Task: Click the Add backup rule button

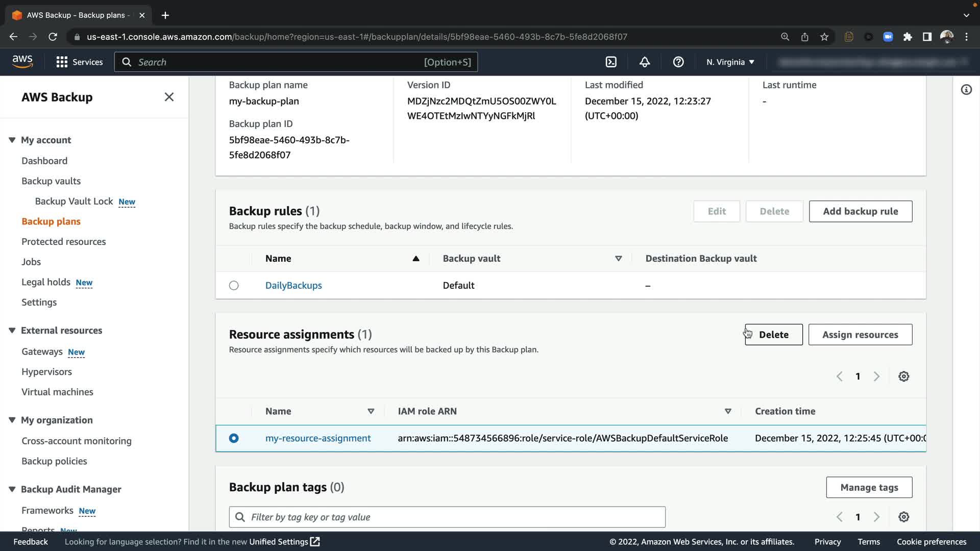Action: (x=860, y=211)
